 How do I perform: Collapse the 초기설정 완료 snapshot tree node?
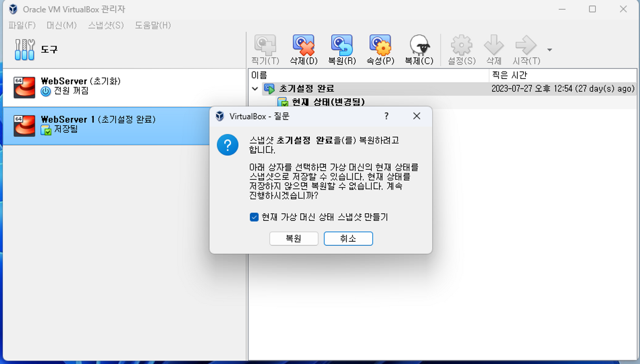click(255, 89)
